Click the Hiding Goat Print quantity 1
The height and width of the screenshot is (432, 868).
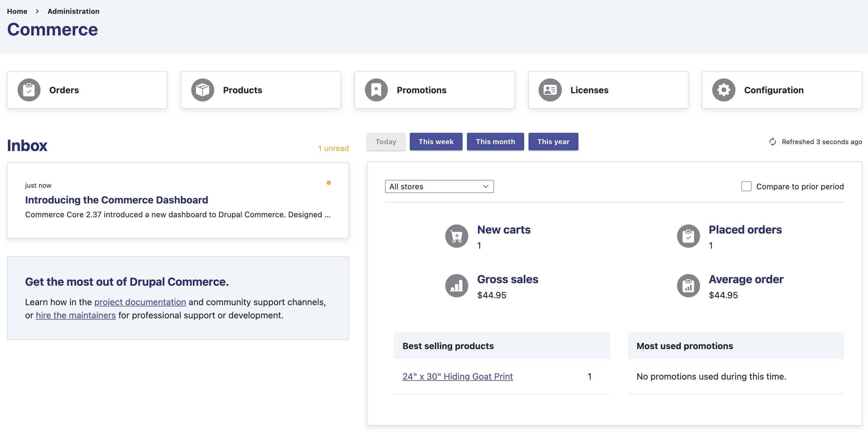[590, 376]
